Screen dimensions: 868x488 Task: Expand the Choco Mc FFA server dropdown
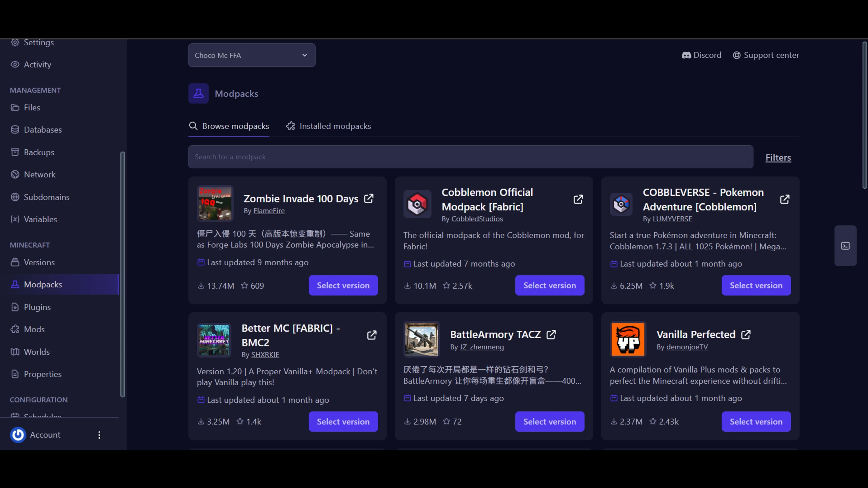coord(252,55)
